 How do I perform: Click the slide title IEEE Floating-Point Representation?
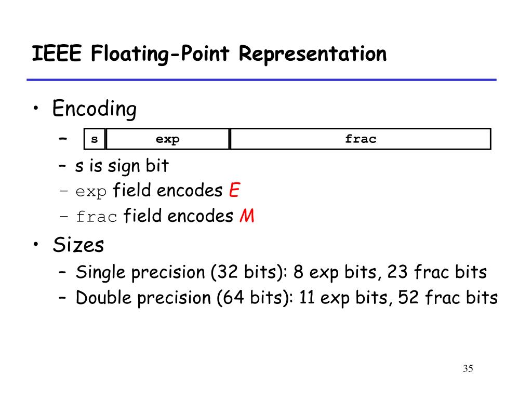coord(209,54)
